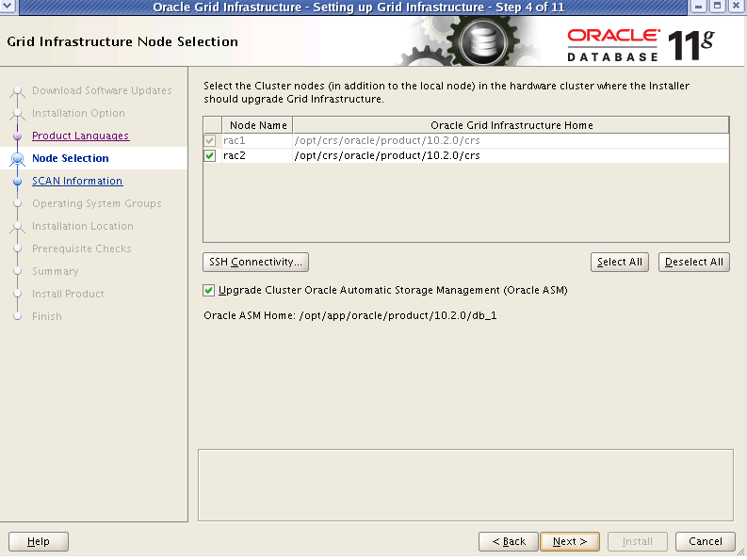
Task: Maximize the installer window
Action: pos(717,7)
